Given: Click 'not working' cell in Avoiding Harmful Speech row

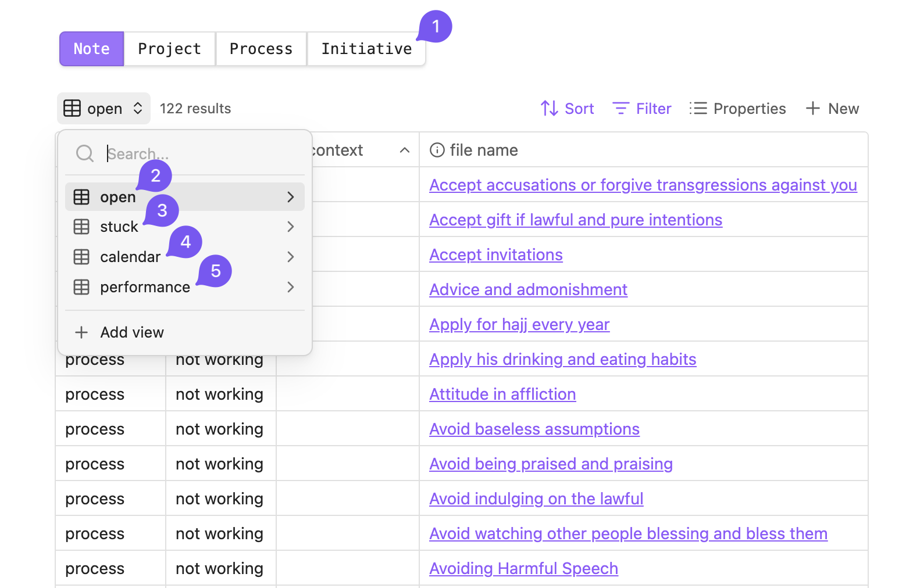Looking at the screenshot, I should (221, 568).
